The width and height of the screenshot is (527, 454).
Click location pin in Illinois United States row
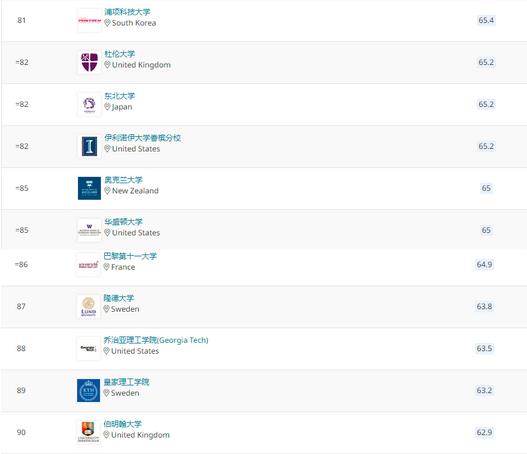pos(107,149)
